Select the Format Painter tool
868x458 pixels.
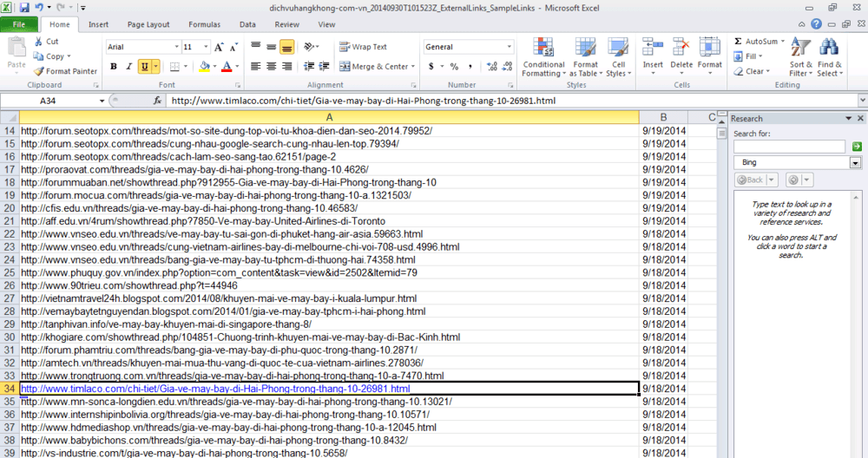[x=65, y=71]
